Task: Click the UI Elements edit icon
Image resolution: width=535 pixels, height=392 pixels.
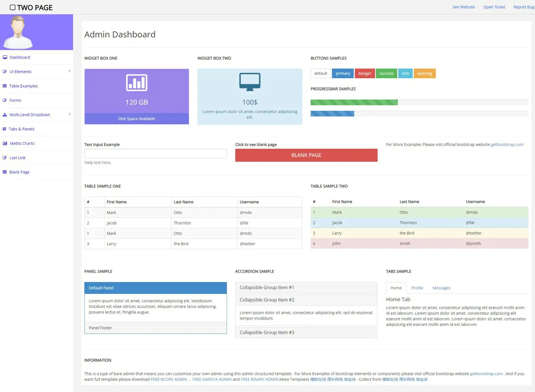Action: (x=5, y=72)
